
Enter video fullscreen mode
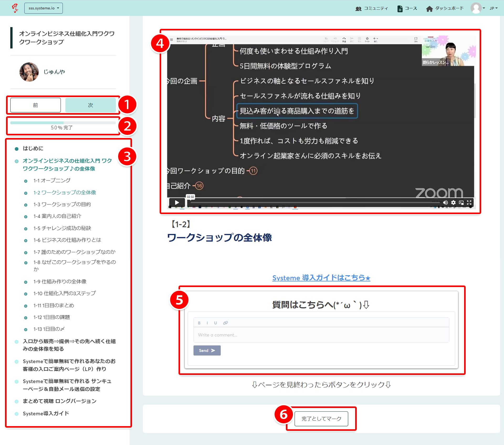coord(469,202)
